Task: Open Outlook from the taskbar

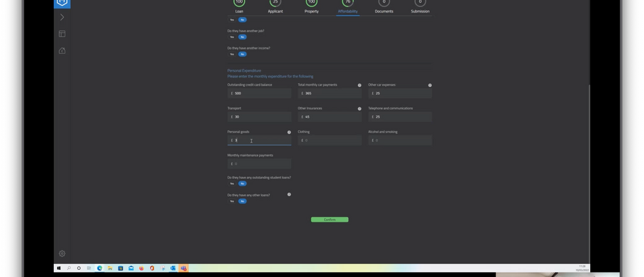Action: click(x=173, y=268)
